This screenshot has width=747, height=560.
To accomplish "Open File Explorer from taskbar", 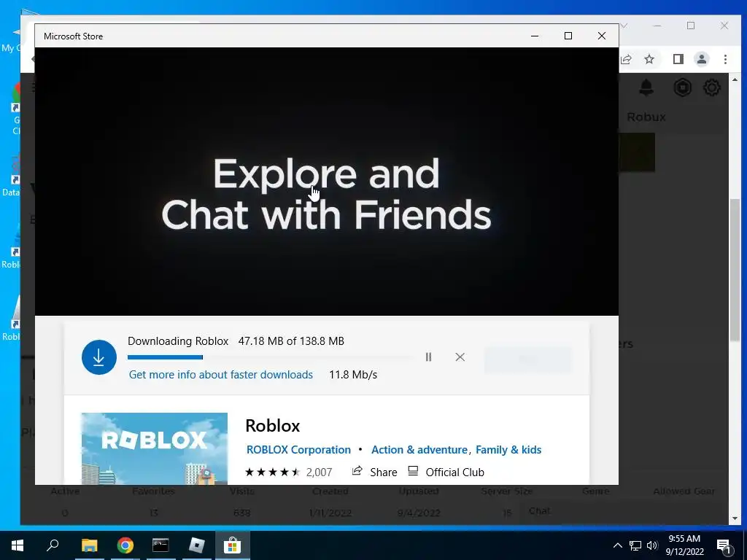I will point(89,545).
